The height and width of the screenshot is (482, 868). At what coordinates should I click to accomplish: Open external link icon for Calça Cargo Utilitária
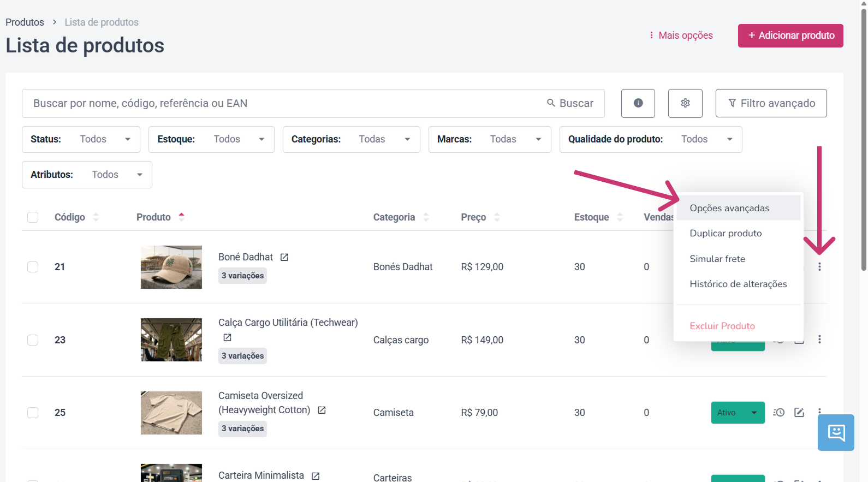(228, 337)
